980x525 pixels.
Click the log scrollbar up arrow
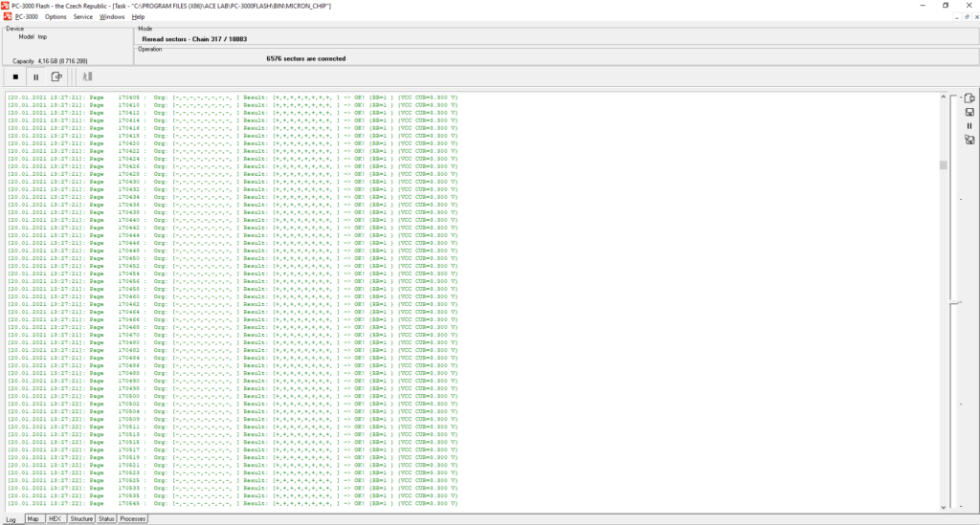(944, 97)
